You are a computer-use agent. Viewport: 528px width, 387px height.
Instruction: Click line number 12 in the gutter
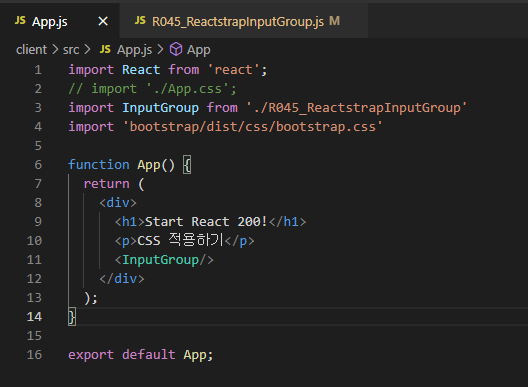pos(34,279)
